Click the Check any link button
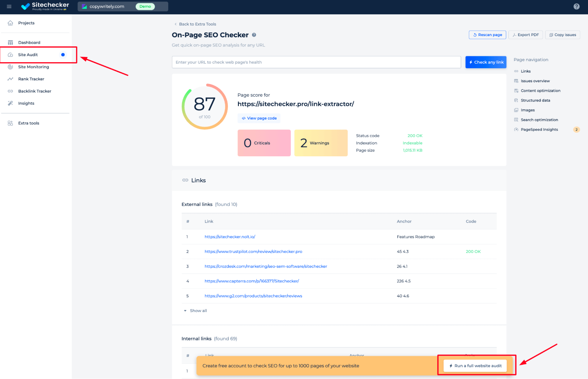 486,62
